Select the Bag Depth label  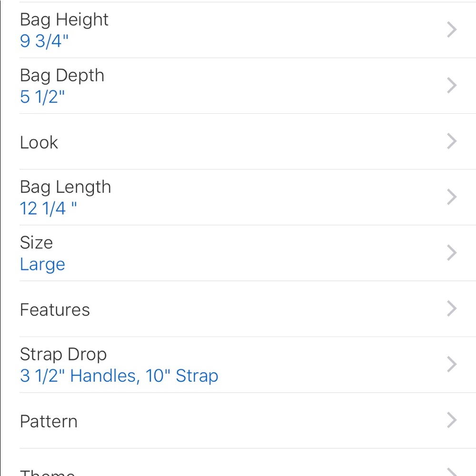click(x=62, y=75)
